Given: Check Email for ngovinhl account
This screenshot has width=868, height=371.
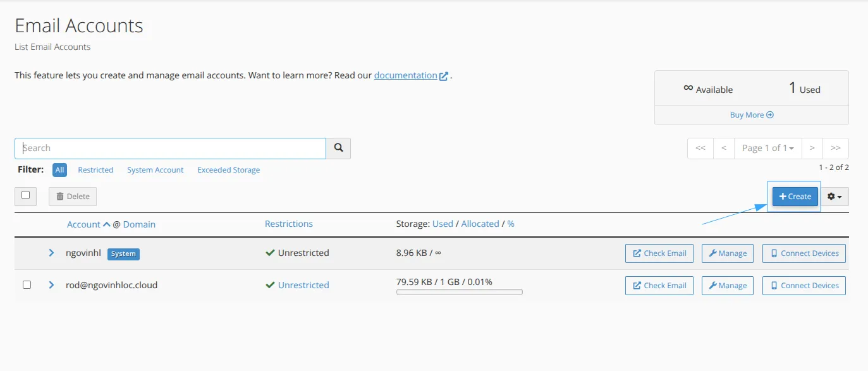Looking at the screenshot, I should tap(659, 253).
